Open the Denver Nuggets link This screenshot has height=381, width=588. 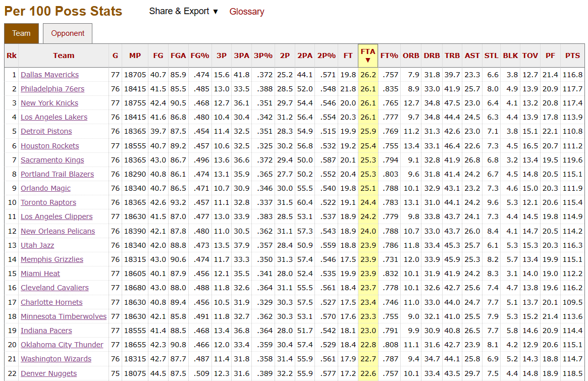click(x=49, y=373)
